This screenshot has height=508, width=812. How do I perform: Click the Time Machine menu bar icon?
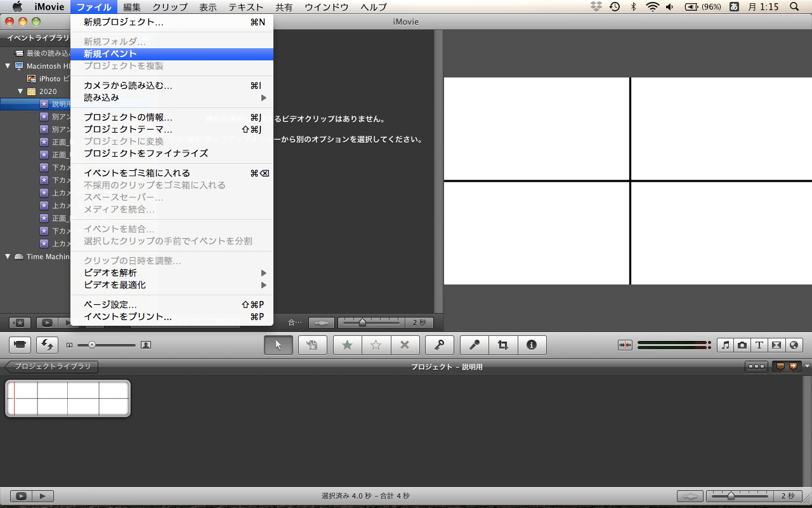(x=614, y=7)
